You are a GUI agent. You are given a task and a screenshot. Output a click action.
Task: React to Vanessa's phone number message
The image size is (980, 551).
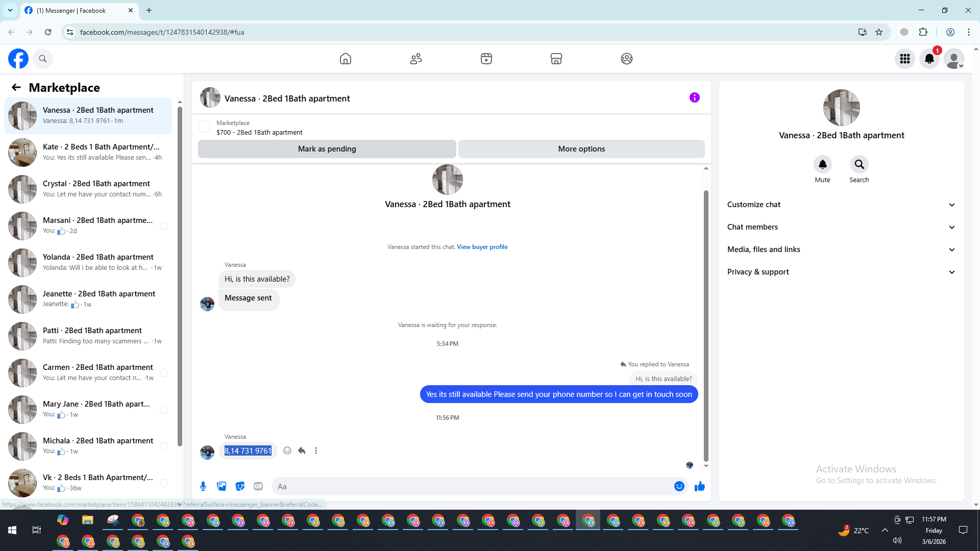(x=287, y=450)
